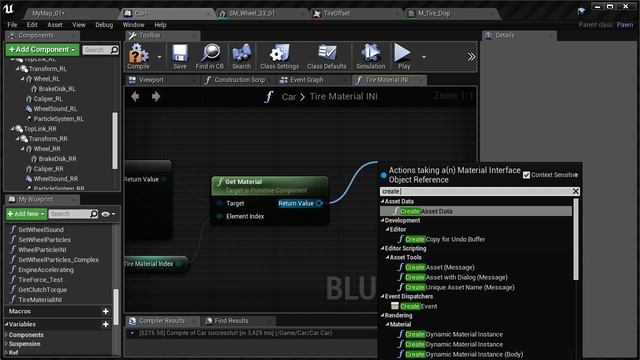Click the Element Index input pin

point(220,216)
